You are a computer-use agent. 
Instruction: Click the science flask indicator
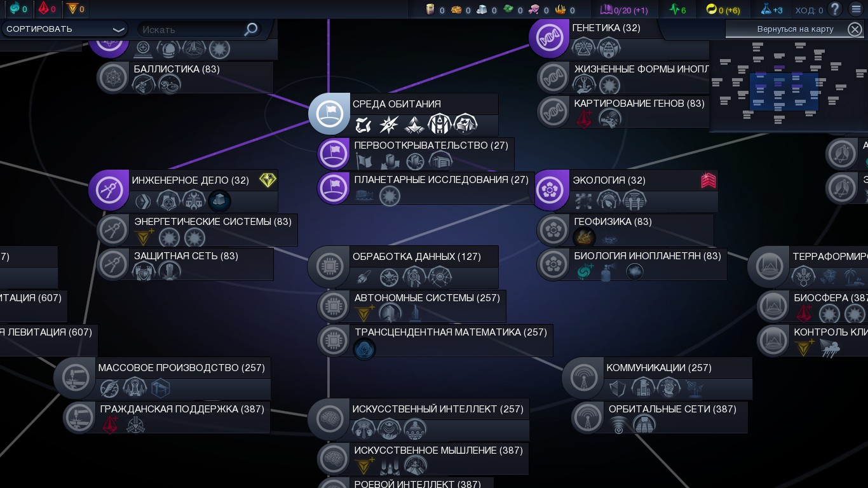[x=771, y=10]
